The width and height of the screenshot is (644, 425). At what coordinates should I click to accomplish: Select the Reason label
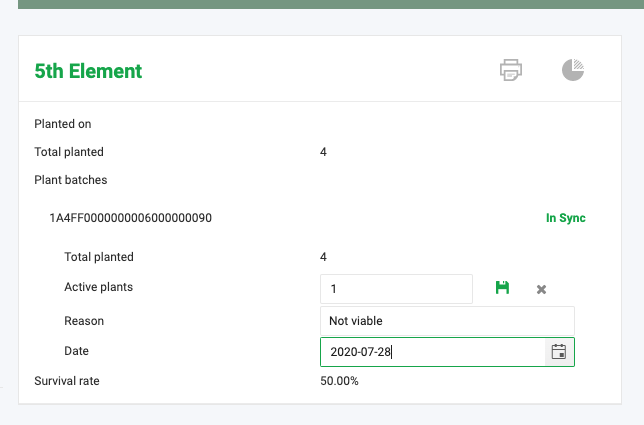click(84, 321)
